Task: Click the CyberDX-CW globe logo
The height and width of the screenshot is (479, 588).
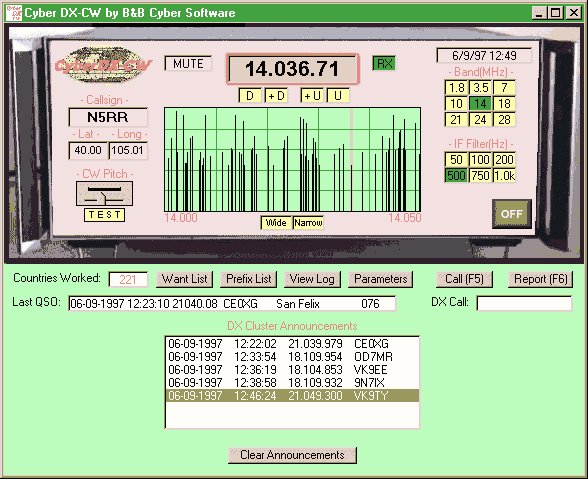Action: [103, 65]
